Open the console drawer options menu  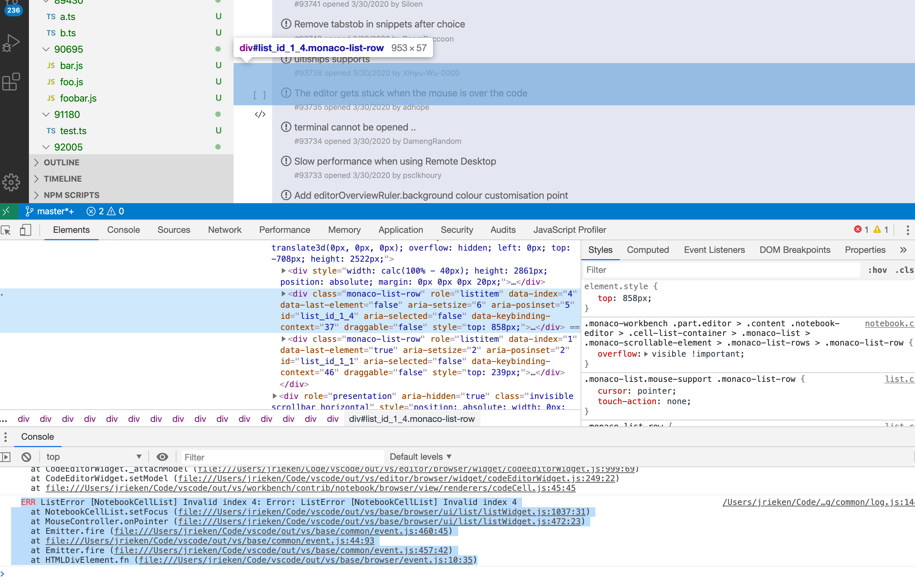click(5, 437)
